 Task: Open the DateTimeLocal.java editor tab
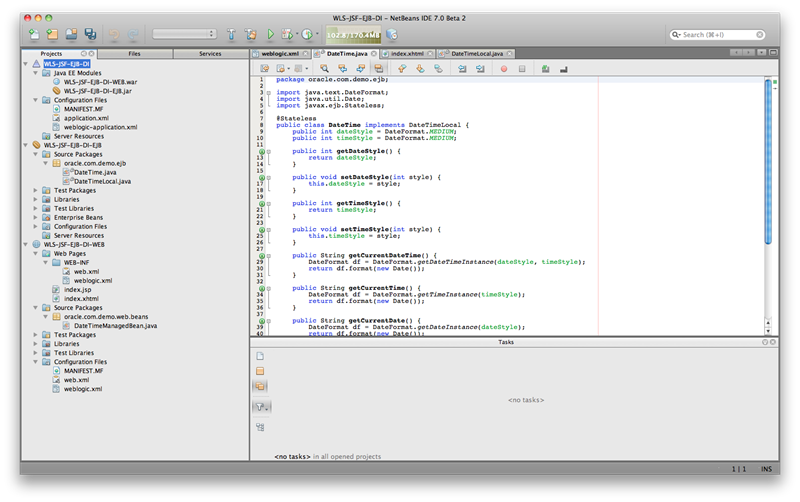click(x=477, y=54)
